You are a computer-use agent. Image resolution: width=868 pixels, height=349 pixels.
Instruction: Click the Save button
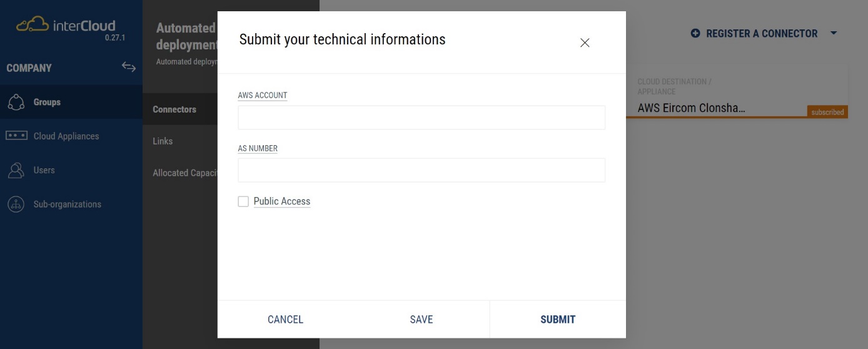tap(421, 320)
